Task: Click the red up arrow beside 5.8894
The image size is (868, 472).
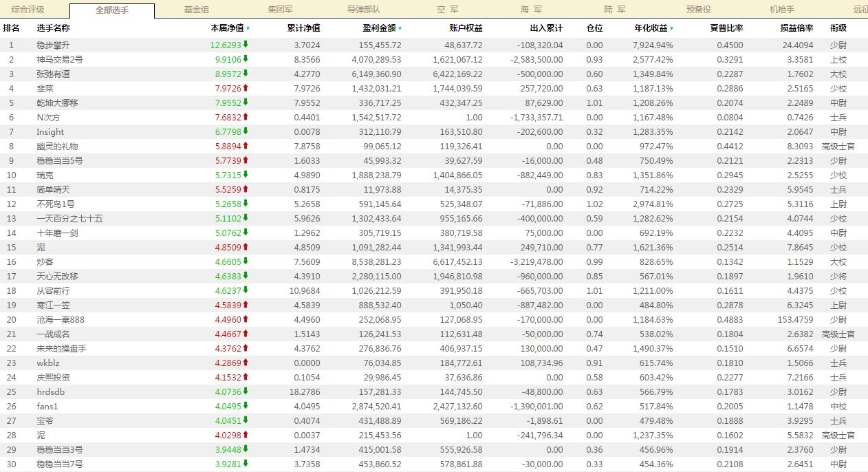Action: [246, 146]
